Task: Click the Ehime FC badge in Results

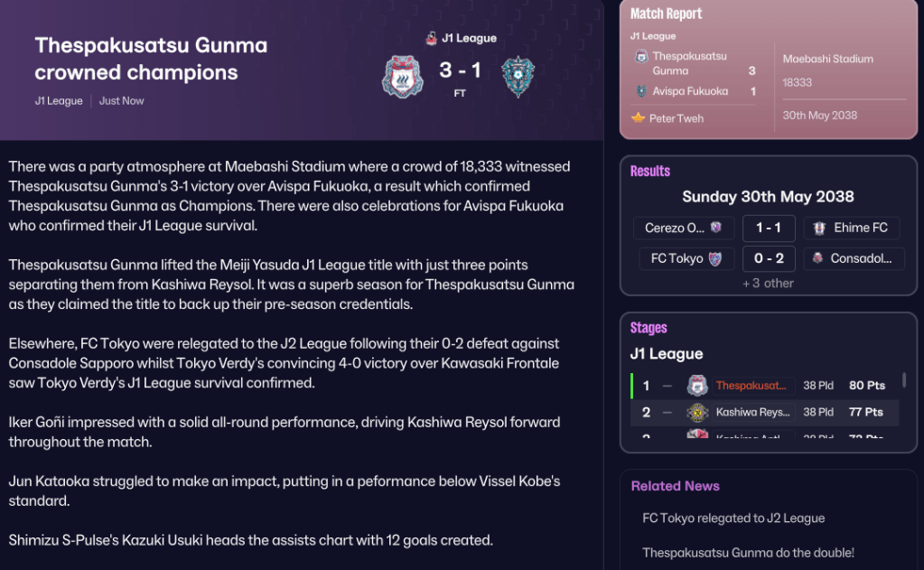Action: (x=820, y=228)
